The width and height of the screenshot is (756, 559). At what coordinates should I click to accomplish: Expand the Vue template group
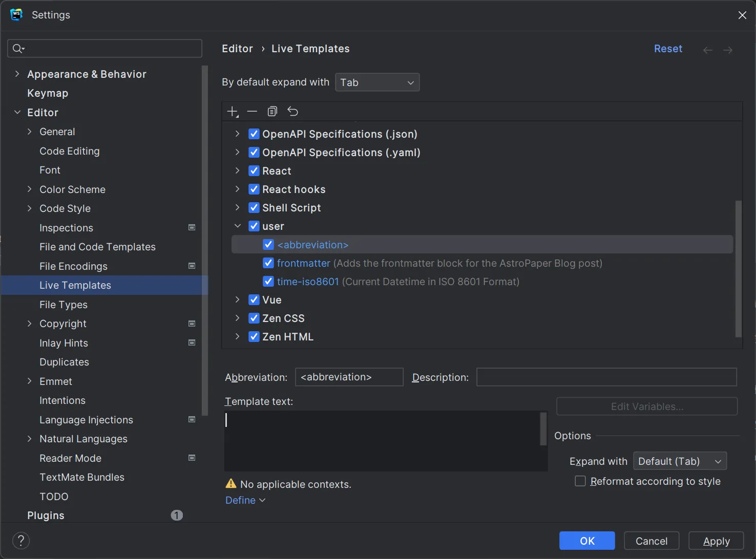(238, 299)
